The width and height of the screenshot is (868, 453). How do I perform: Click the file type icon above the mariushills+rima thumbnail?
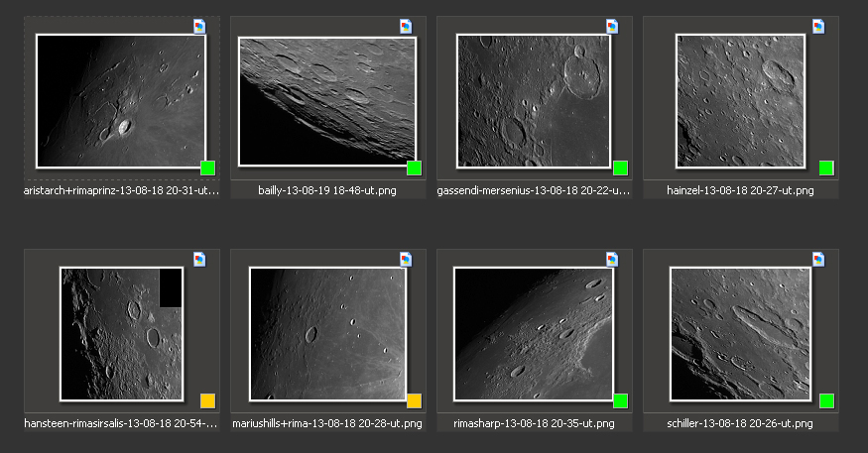tap(406, 259)
